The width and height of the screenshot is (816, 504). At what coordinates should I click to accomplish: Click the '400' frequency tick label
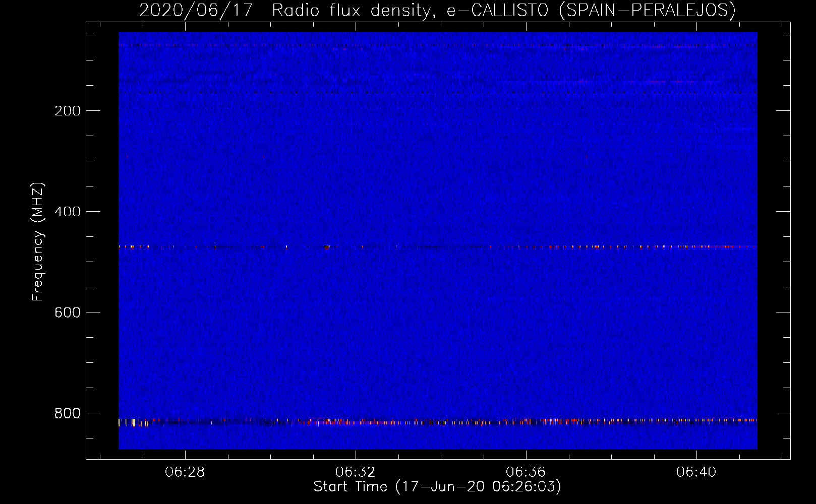pos(68,212)
